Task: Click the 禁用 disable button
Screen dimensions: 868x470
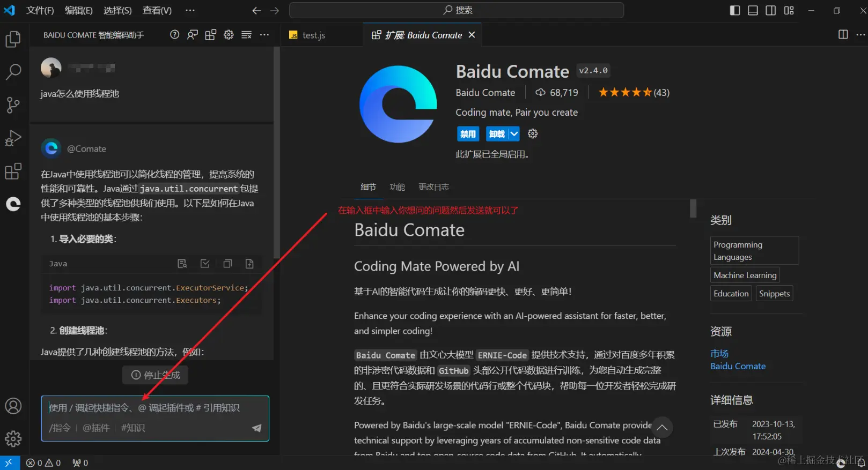Action: pyautogui.click(x=468, y=134)
